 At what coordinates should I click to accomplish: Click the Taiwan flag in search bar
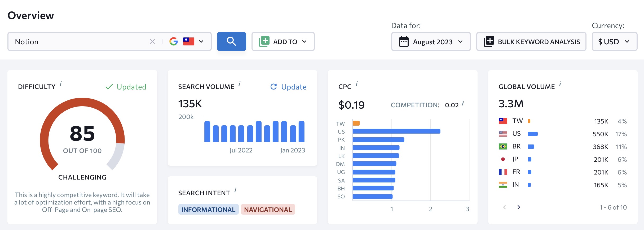(188, 41)
